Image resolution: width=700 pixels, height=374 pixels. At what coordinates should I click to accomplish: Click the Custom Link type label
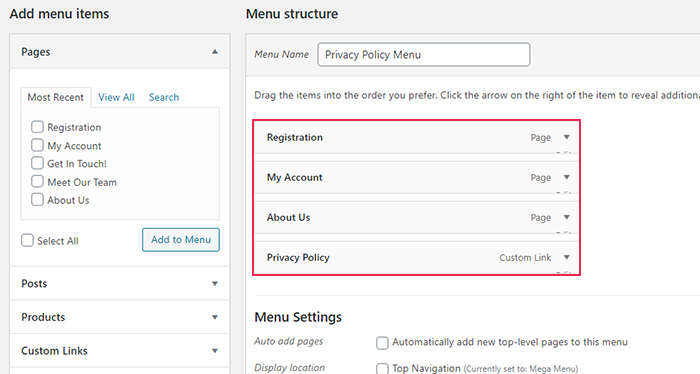pyautogui.click(x=525, y=258)
